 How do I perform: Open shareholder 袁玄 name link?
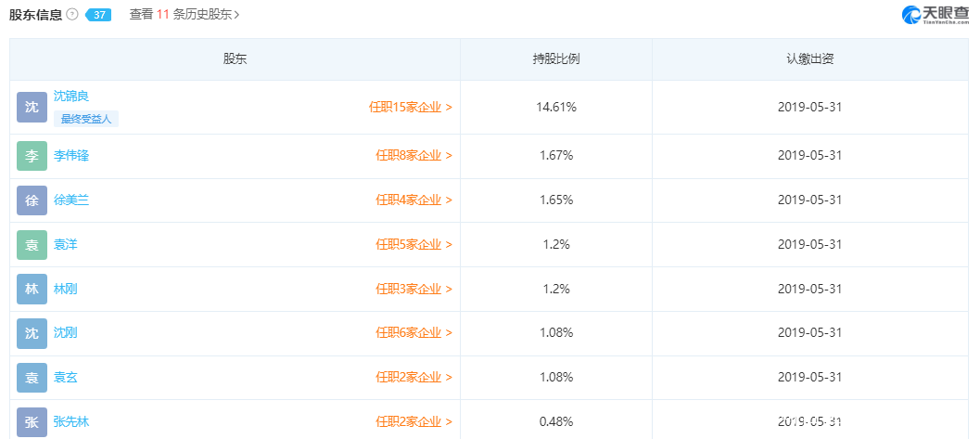click(66, 378)
